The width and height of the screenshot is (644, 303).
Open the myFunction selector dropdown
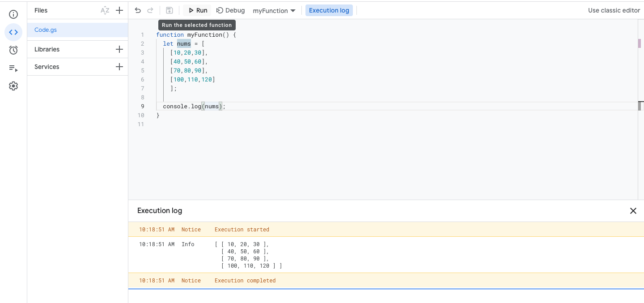click(x=274, y=10)
